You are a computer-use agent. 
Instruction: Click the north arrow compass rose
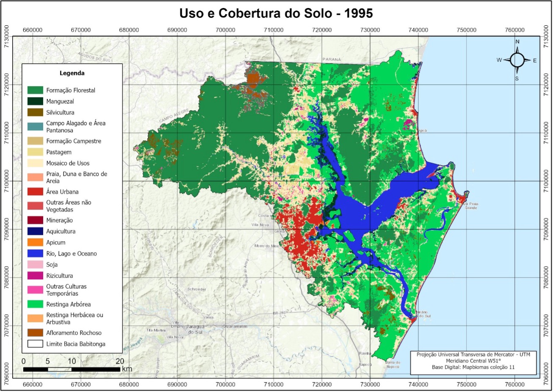click(x=517, y=60)
